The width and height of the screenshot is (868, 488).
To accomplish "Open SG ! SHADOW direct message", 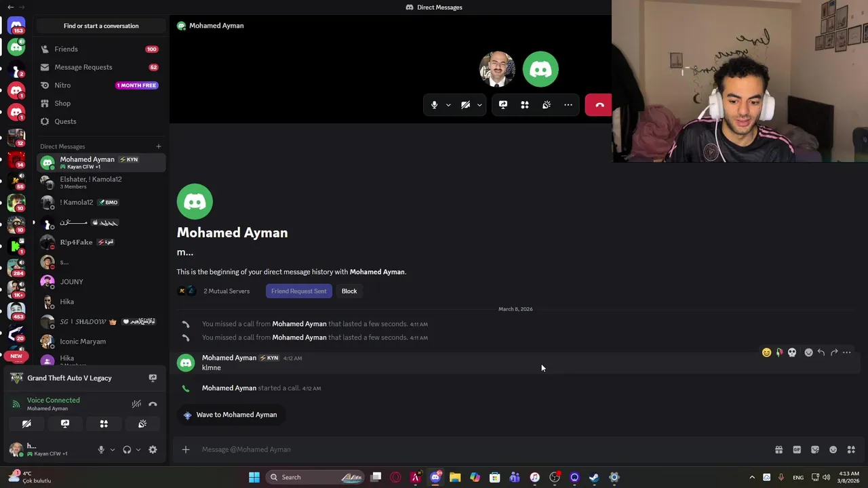I will pos(100,322).
